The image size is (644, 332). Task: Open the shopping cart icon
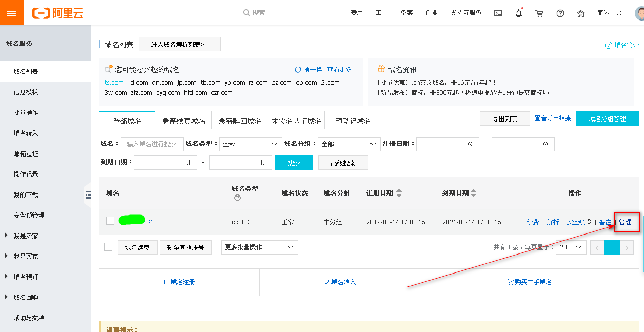tap(539, 13)
